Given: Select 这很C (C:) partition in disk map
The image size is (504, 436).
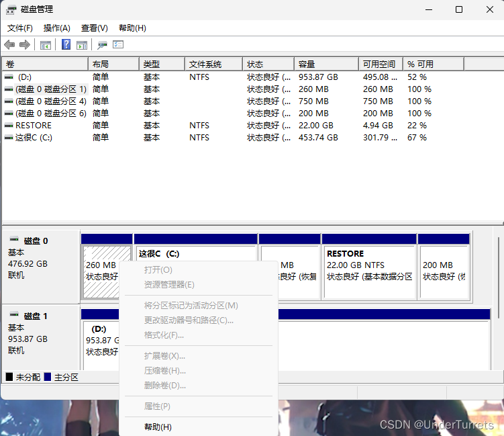Looking at the screenshot, I should (x=195, y=253).
